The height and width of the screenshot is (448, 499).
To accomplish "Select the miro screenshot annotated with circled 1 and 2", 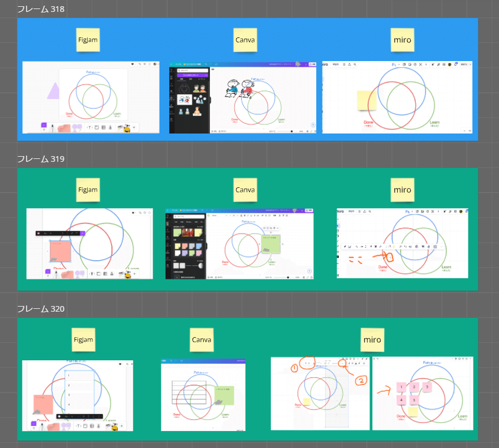I will [320, 394].
